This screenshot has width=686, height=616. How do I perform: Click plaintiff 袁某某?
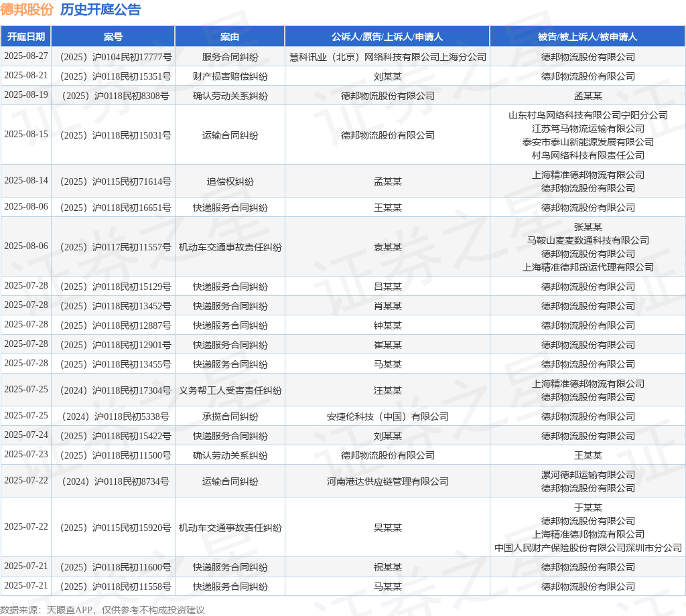[x=388, y=247]
